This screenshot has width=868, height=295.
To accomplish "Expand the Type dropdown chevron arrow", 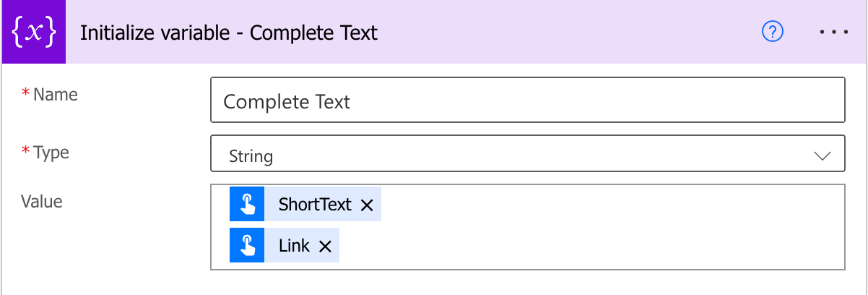I will tap(822, 155).
